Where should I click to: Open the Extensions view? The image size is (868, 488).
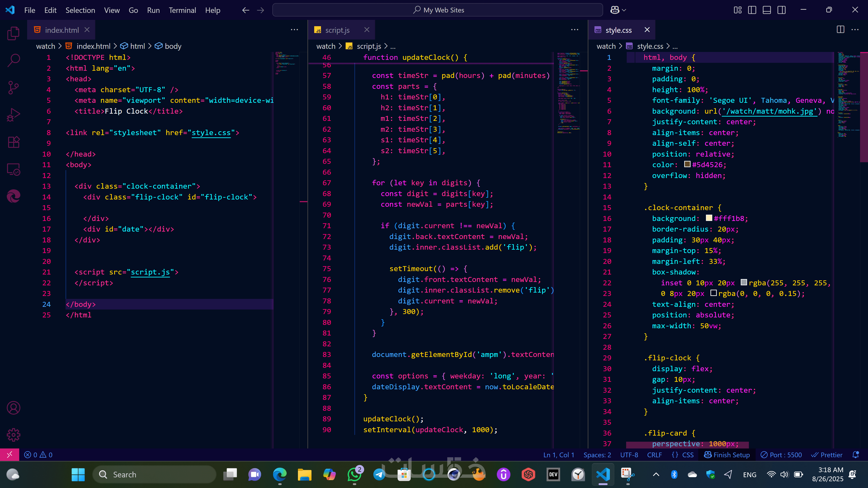tap(14, 142)
